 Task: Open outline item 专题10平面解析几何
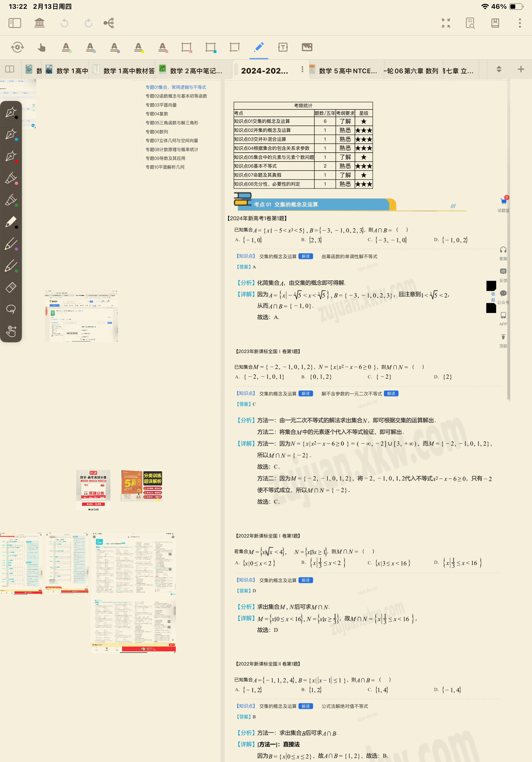click(165, 167)
